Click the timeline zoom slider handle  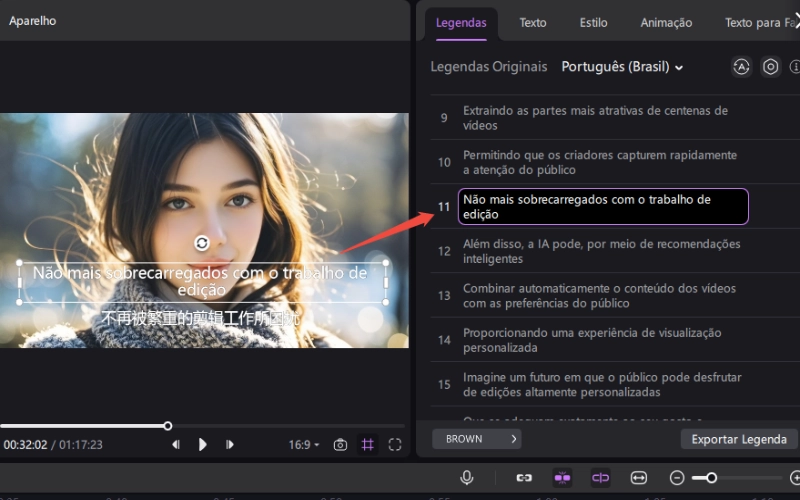[x=711, y=478]
